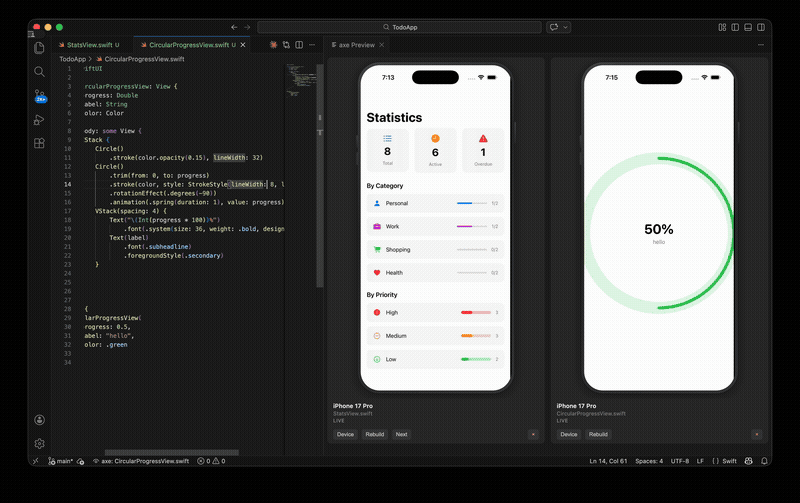Click the Medium priority row in preview
This screenshot has width=800, height=503.
click(x=435, y=336)
